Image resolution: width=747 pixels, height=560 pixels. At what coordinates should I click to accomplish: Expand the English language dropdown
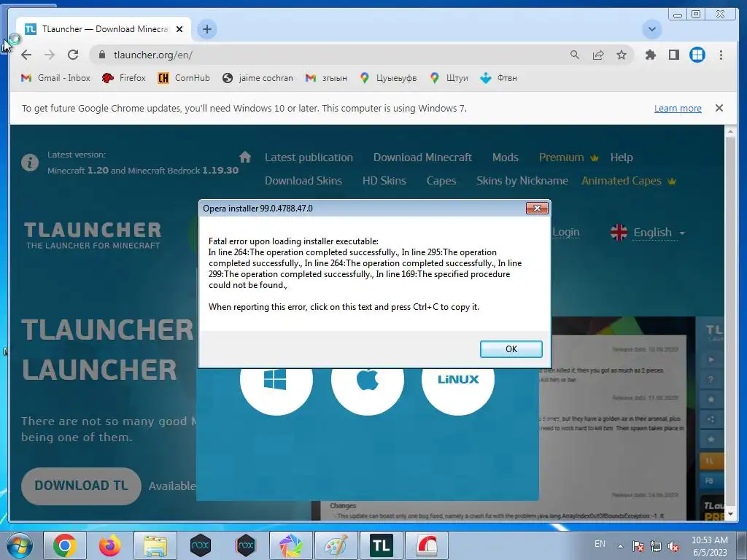click(648, 233)
